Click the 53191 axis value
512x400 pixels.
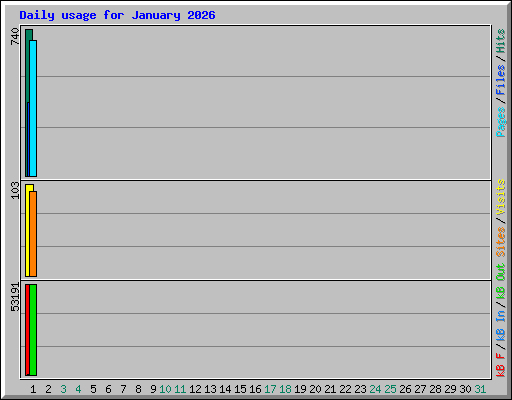[x=15, y=297]
